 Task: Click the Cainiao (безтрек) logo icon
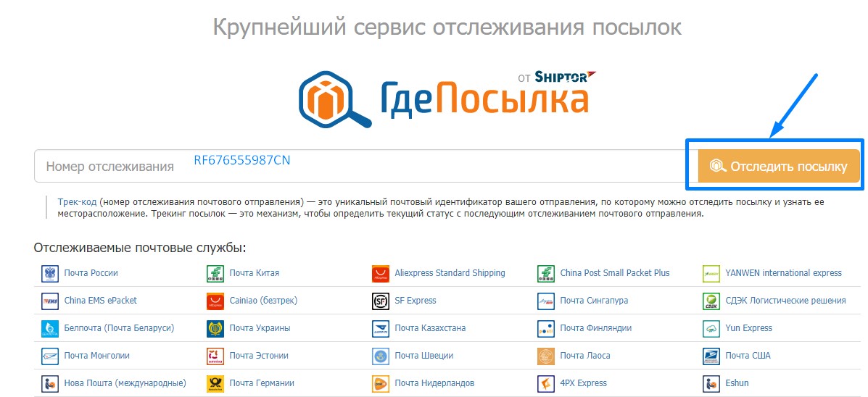coord(215,301)
